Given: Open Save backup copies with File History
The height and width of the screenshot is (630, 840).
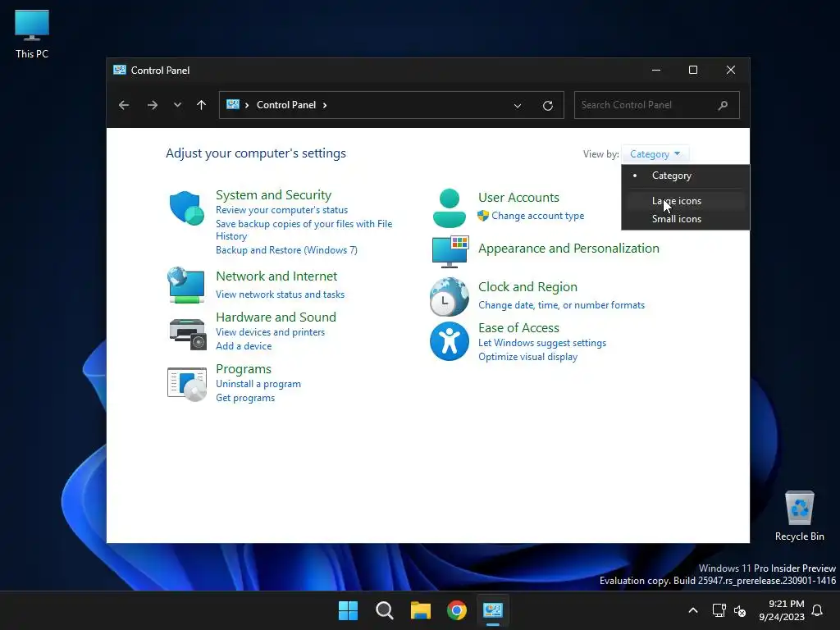Looking at the screenshot, I should 304,230.
